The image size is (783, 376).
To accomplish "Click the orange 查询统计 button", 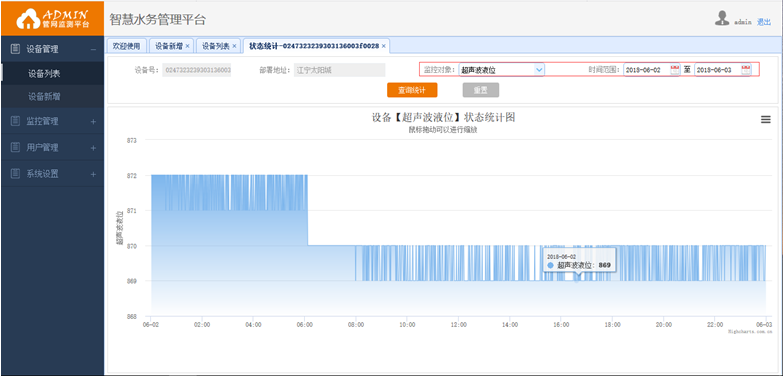I will pos(412,90).
